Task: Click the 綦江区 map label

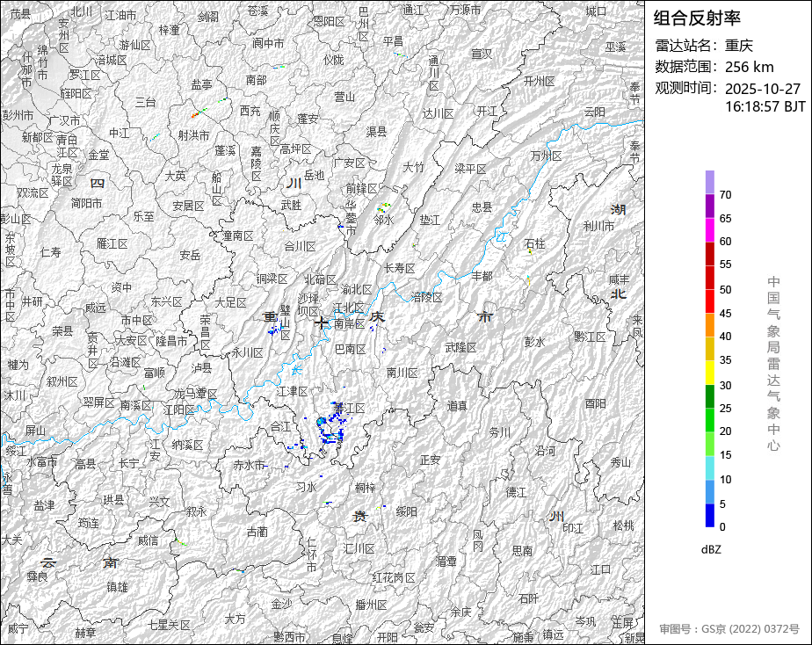Action: coord(350,409)
